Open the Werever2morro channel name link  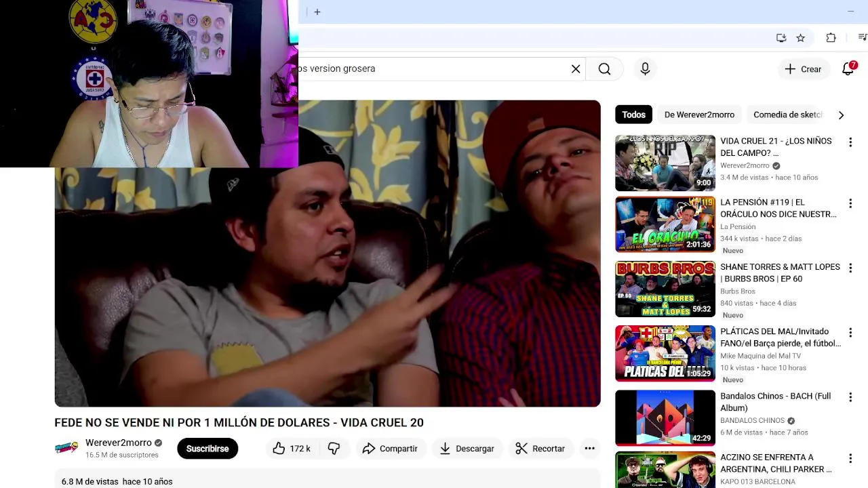point(118,443)
